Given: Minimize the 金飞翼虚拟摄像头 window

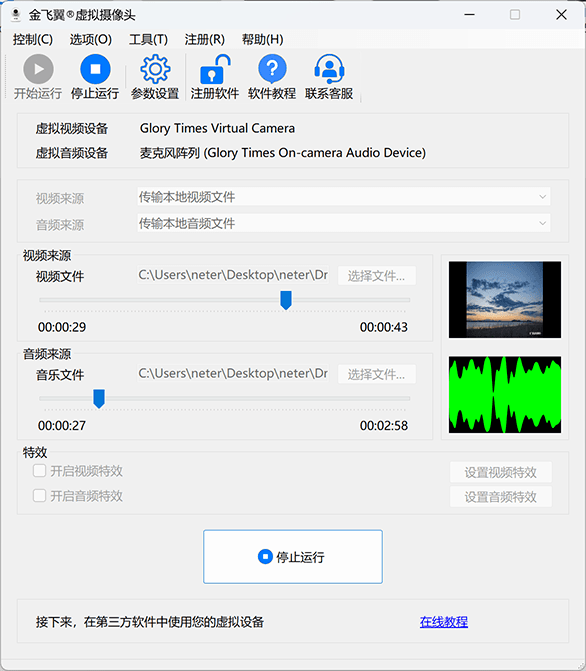Looking at the screenshot, I should (x=470, y=15).
